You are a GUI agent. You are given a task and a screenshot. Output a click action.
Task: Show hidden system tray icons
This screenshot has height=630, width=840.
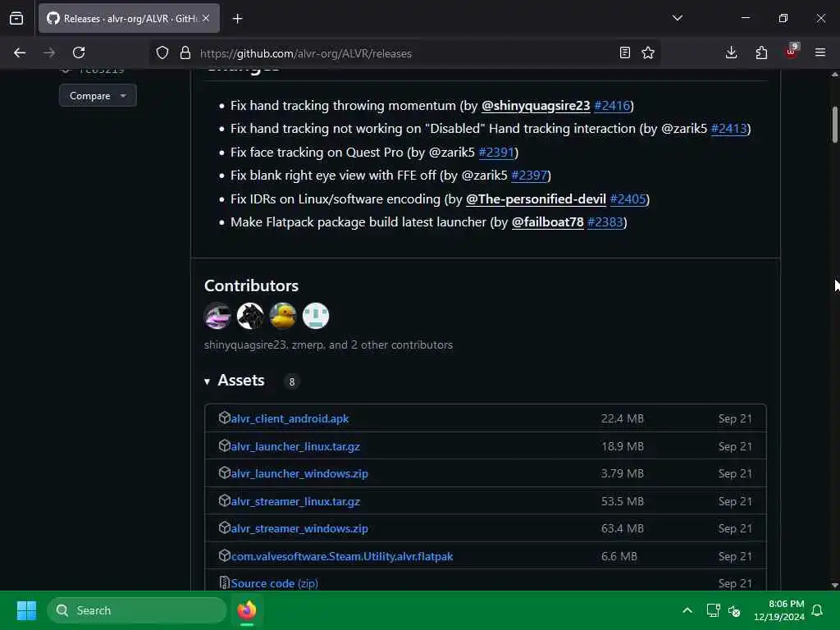(687, 610)
